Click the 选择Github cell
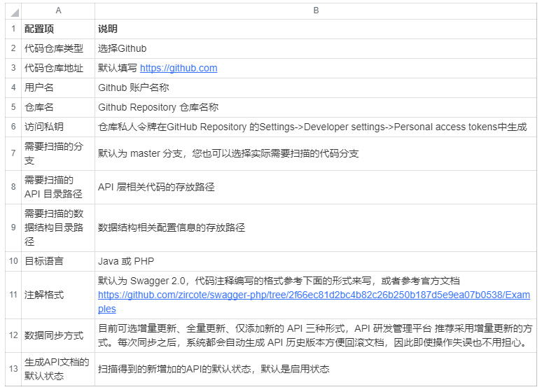Image resolution: width=542 pixels, height=392 pixels. [316, 48]
